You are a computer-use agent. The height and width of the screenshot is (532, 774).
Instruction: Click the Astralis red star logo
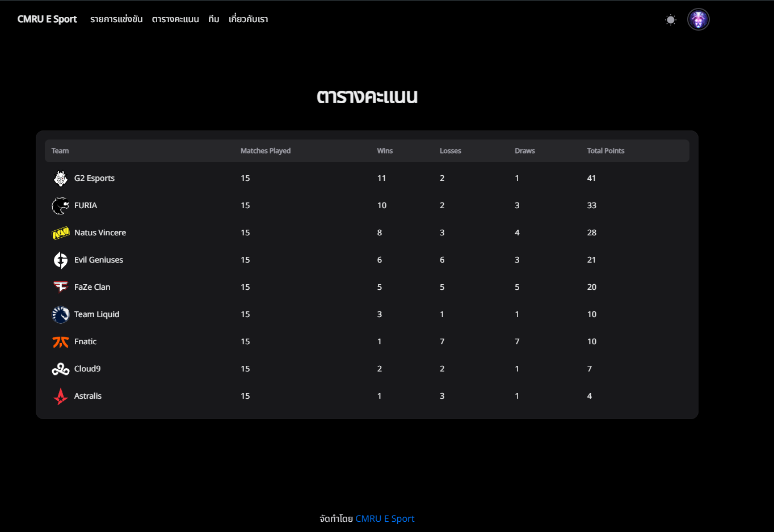tap(61, 396)
